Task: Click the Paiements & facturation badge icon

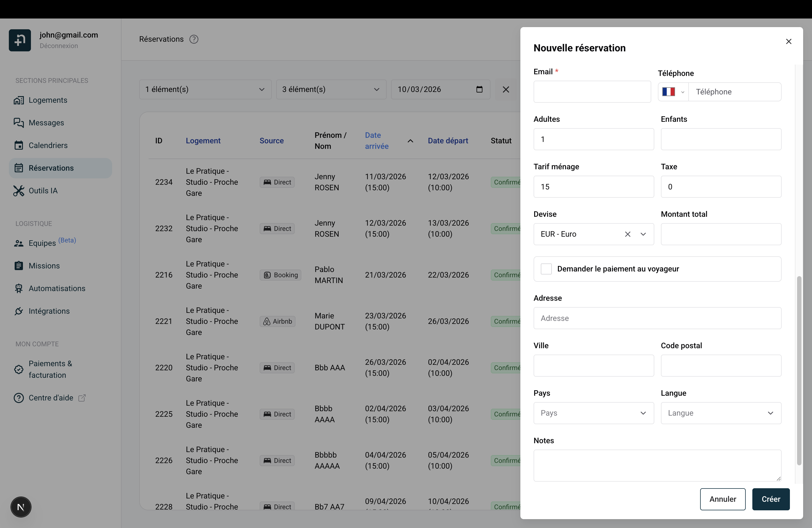Action: tap(19, 369)
